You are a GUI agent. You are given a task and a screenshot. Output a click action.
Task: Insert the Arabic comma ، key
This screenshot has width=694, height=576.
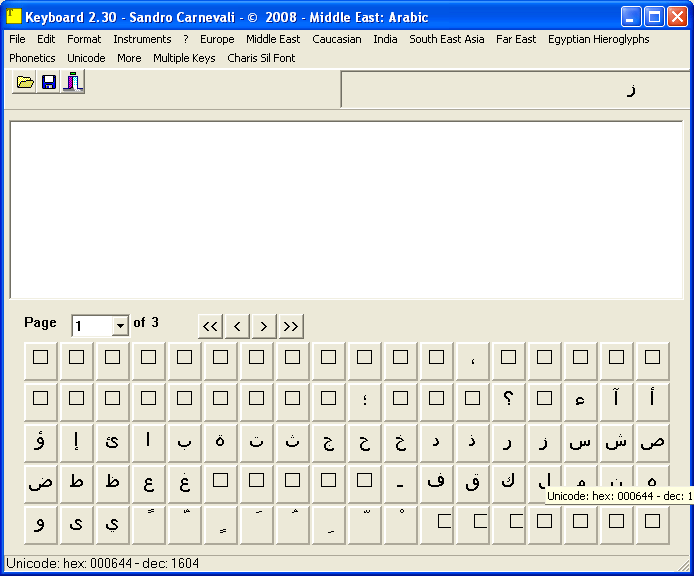(x=473, y=361)
